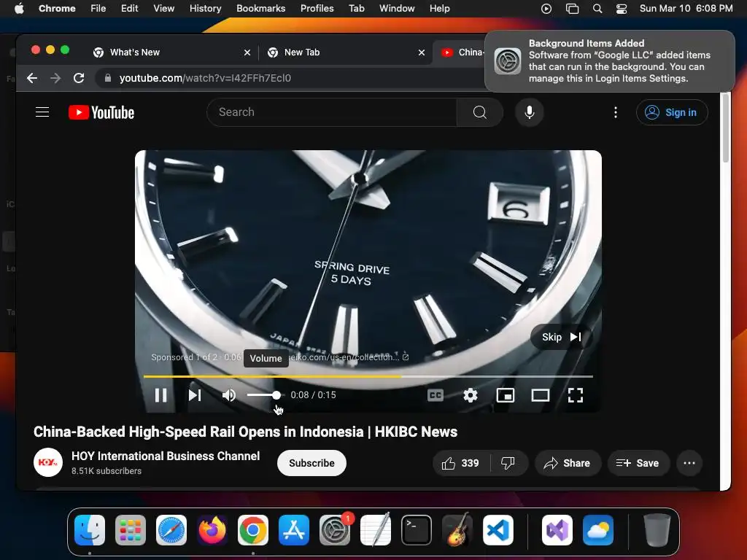
Task: Open YouTube settings three-dot menu
Action: tap(616, 112)
